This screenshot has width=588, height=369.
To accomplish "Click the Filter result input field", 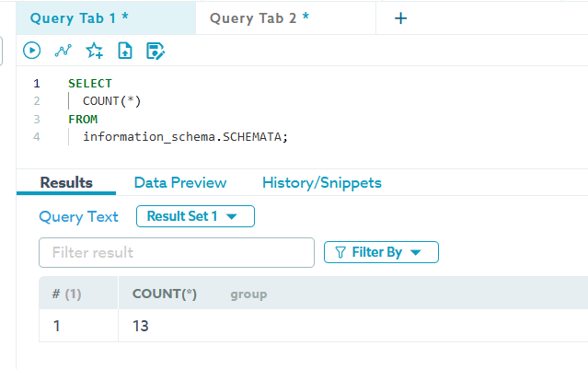I will 176,252.
